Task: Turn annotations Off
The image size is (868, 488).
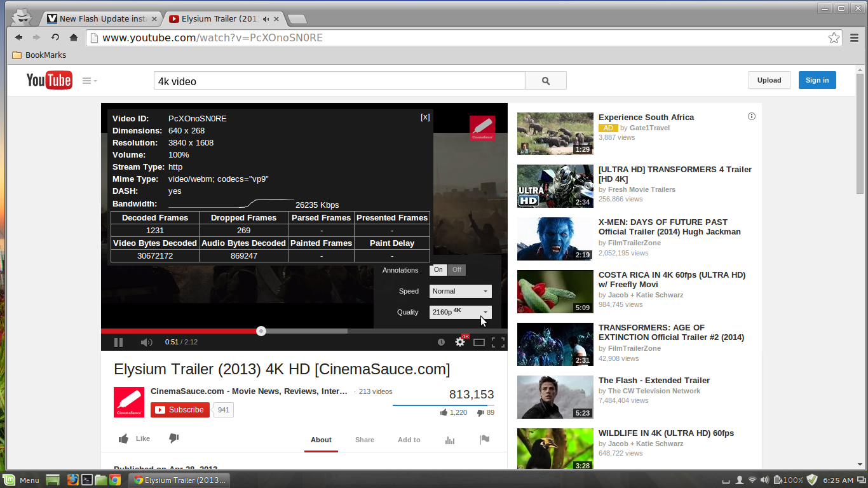Action: click(457, 270)
